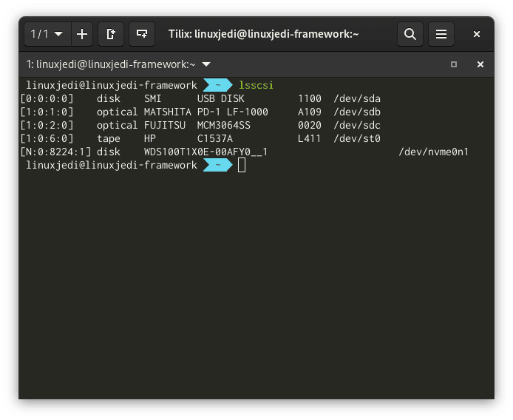The height and width of the screenshot is (420, 513).
Task: Add a new session with plus button
Action: 81,34
